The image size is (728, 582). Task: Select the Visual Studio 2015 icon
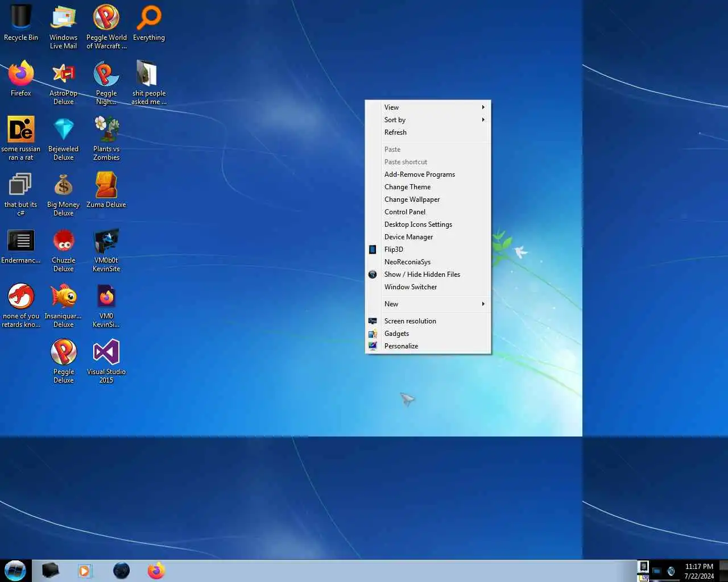pos(106,361)
